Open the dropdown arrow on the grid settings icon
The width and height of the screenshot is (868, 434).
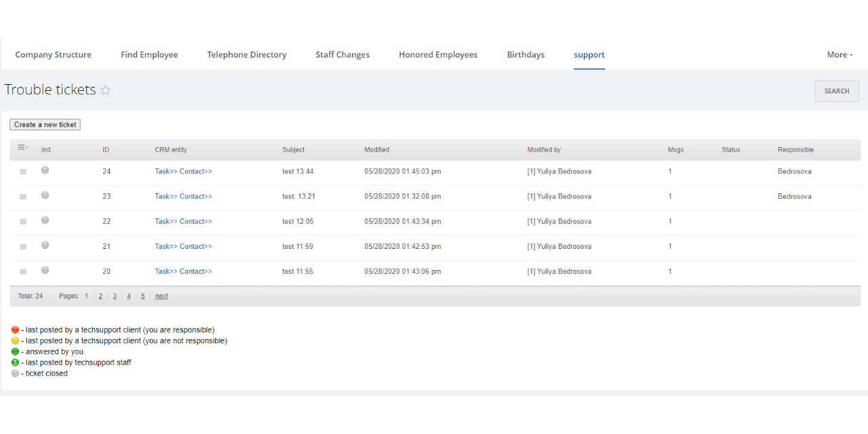[x=27, y=146]
